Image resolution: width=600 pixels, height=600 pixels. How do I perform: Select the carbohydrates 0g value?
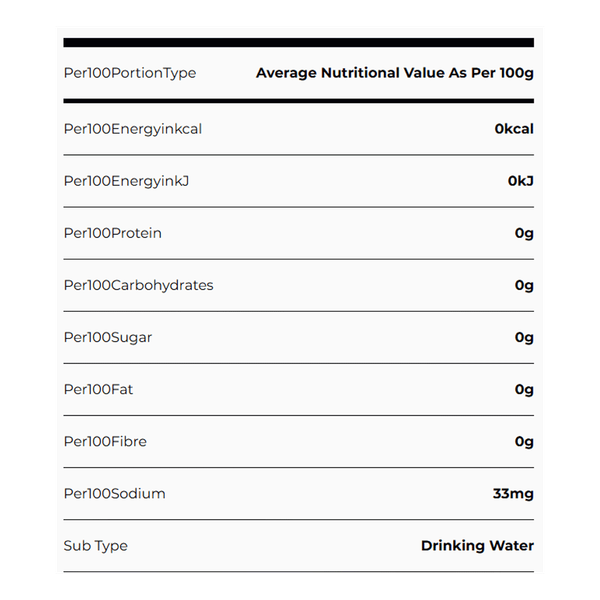(524, 285)
